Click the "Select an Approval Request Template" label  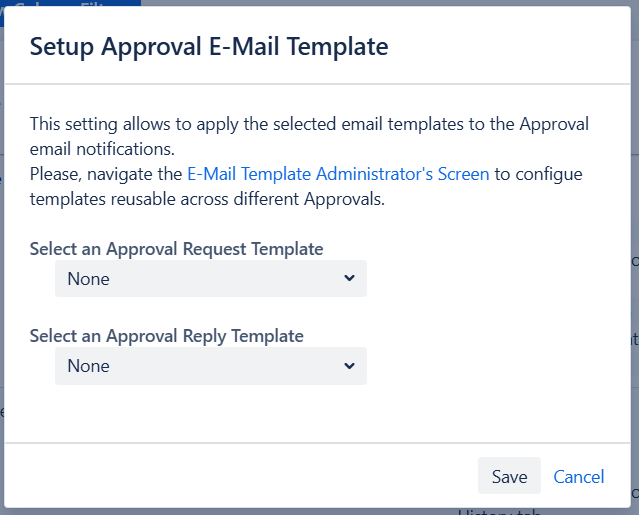(x=177, y=249)
